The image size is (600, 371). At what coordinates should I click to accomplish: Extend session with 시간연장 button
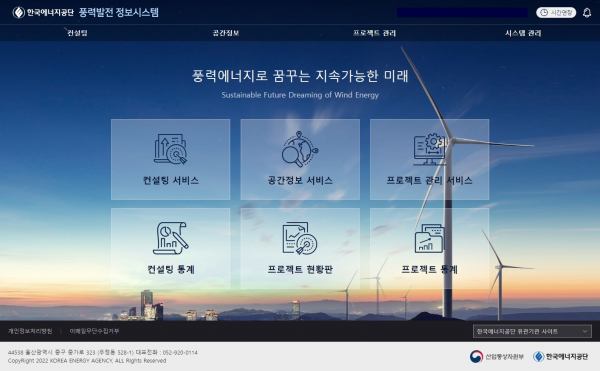[556, 13]
